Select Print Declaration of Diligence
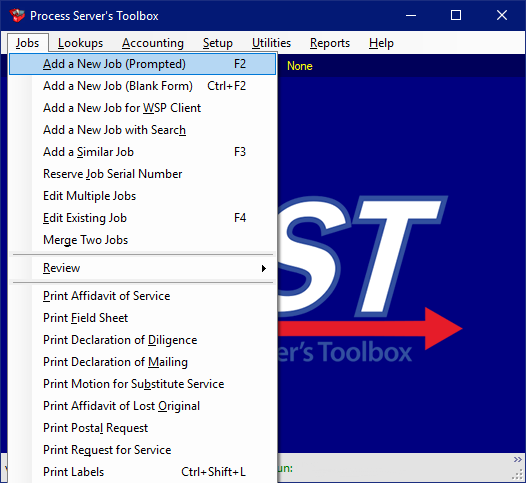526x483 pixels. click(143, 340)
